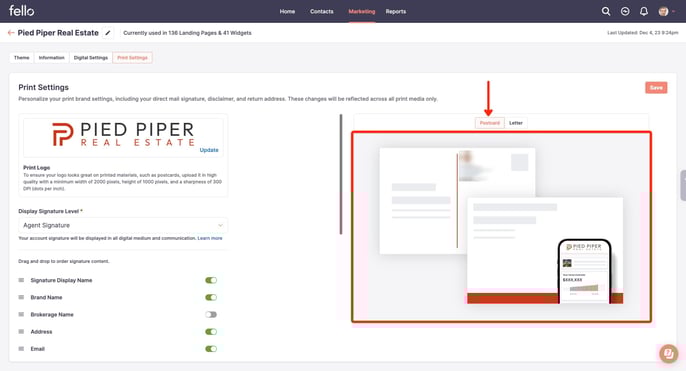Click the Fello logo
The width and height of the screenshot is (686, 371).
tap(21, 10)
